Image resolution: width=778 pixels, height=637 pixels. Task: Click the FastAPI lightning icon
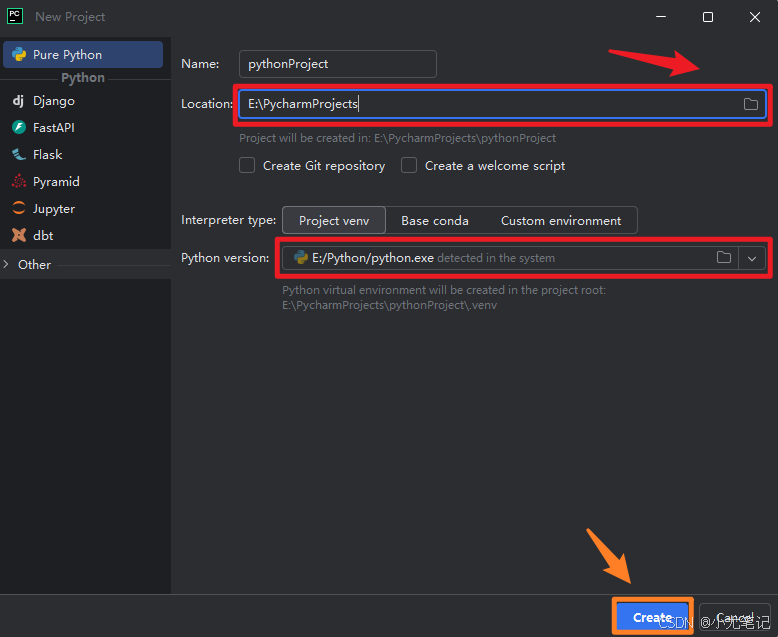[x=19, y=127]
